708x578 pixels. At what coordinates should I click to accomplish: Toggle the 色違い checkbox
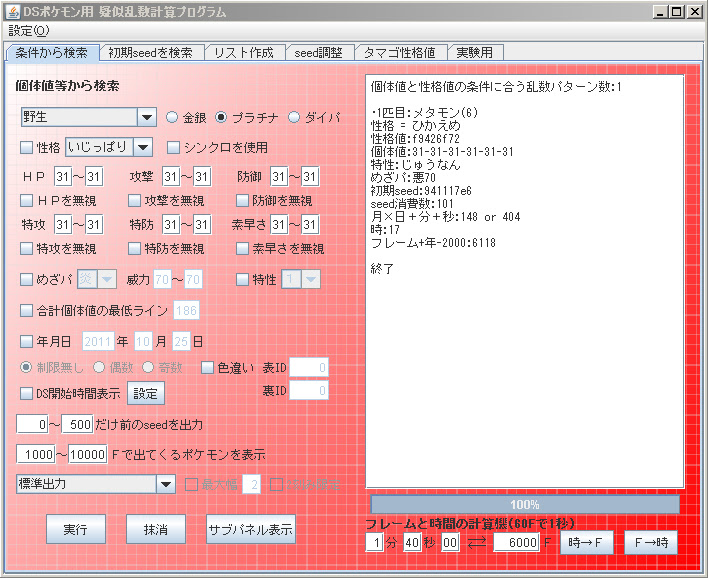(207, 368)
